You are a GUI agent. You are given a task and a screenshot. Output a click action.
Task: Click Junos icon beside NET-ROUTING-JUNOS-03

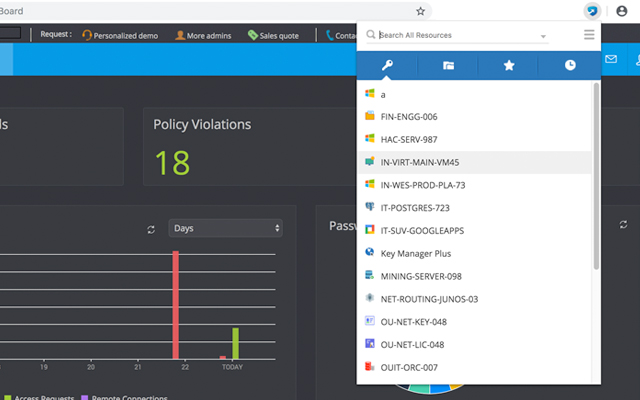[x=370, y=298]
